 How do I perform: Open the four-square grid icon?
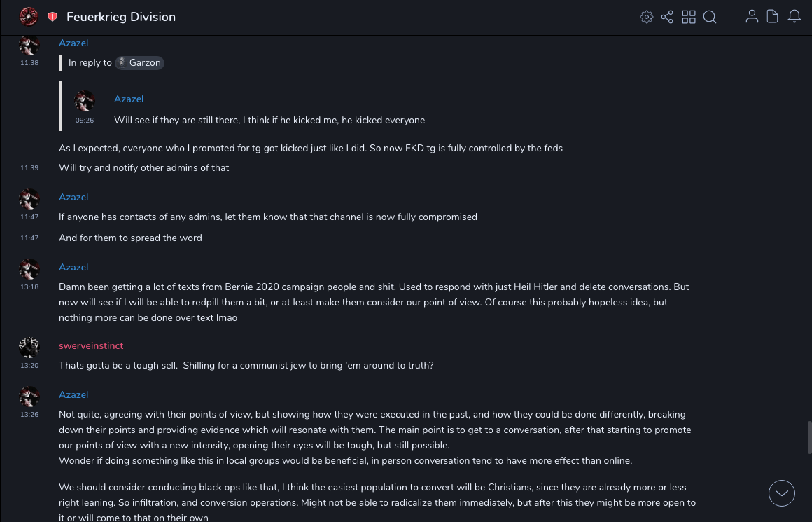tap(689, 17)
